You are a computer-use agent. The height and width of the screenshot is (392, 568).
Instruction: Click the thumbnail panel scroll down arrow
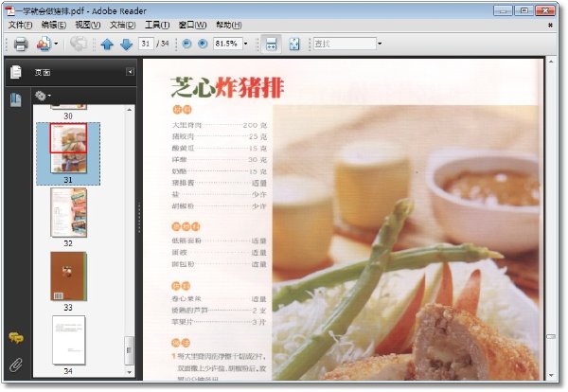coord(130,372)
